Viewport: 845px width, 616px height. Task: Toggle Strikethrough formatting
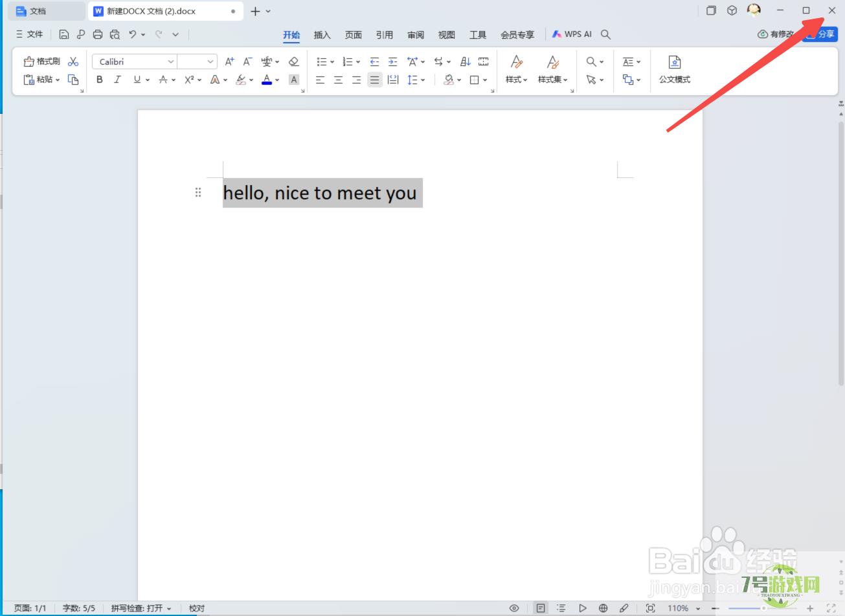pos(163,80)
